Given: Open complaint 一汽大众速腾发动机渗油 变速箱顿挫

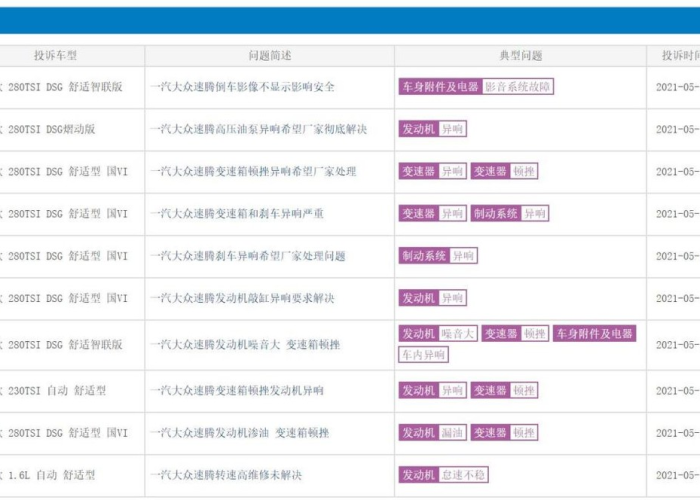Looking at the screenshot, I should pos(240,433).
